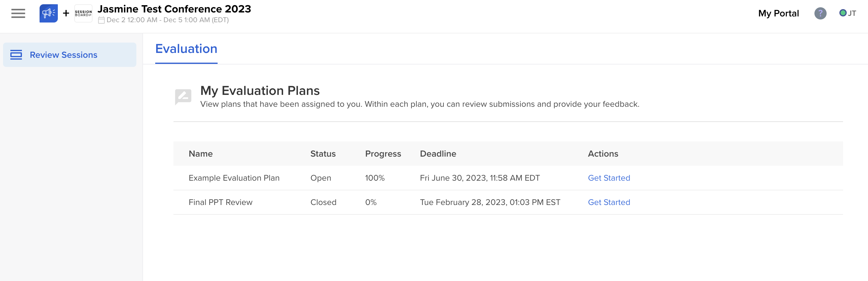Go to My Portal

[779, 13]
